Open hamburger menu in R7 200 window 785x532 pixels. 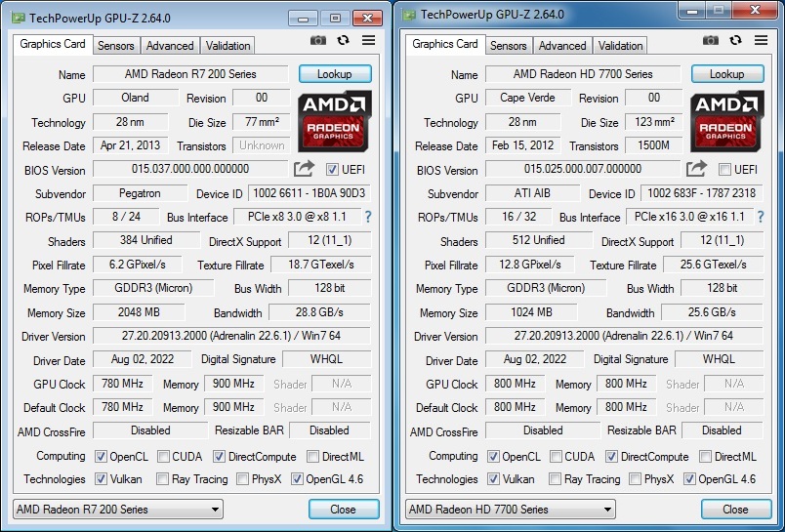[368, 40]
